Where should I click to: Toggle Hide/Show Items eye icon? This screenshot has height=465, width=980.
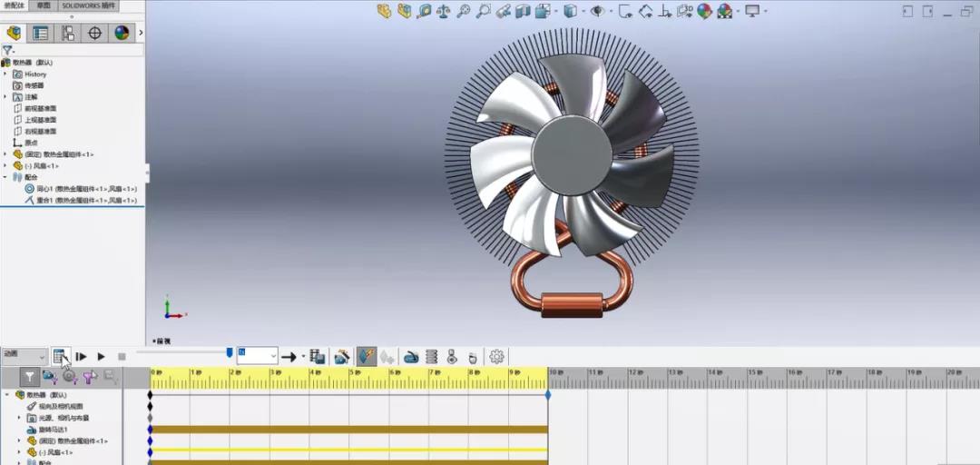coord(597,12)
